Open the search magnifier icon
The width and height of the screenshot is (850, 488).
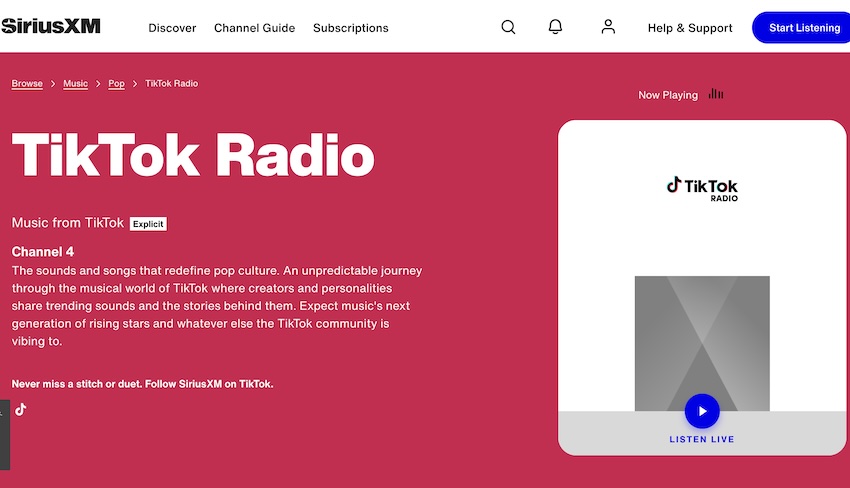(x=508, y=27)
